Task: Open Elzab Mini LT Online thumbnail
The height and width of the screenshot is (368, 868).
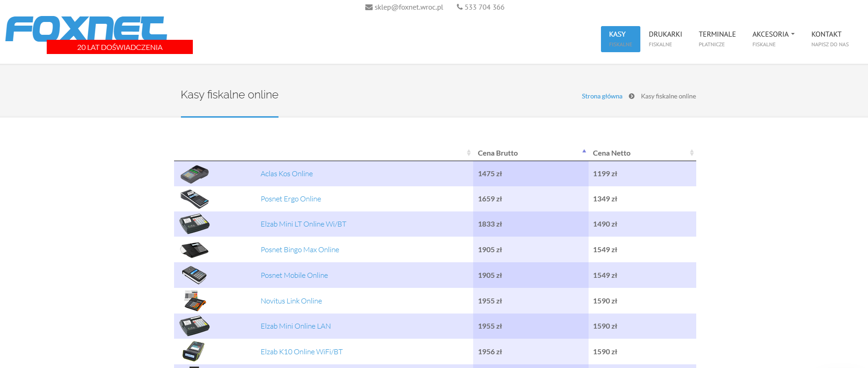Action: (x=195, y=224)
